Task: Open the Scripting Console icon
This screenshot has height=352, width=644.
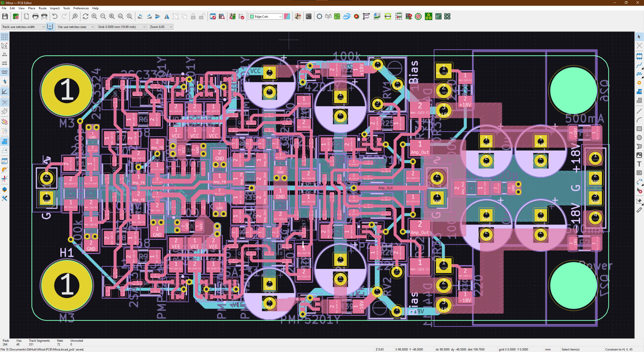Action: click(x=308, y=16)
